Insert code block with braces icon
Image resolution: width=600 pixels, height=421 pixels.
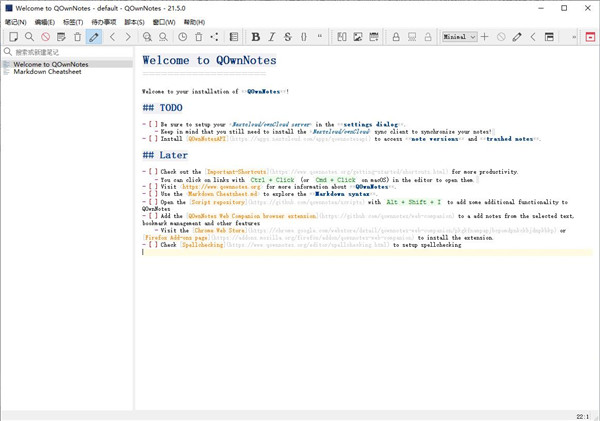304,37
